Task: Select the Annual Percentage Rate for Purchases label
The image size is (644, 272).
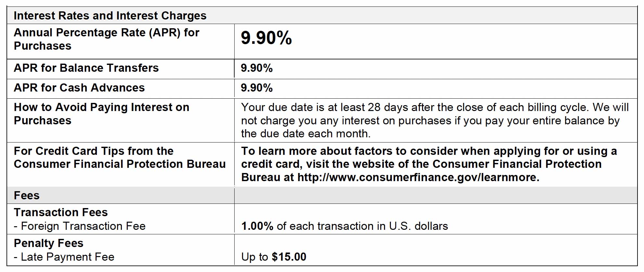Action: pyautogui.click(x=106, y=39)
